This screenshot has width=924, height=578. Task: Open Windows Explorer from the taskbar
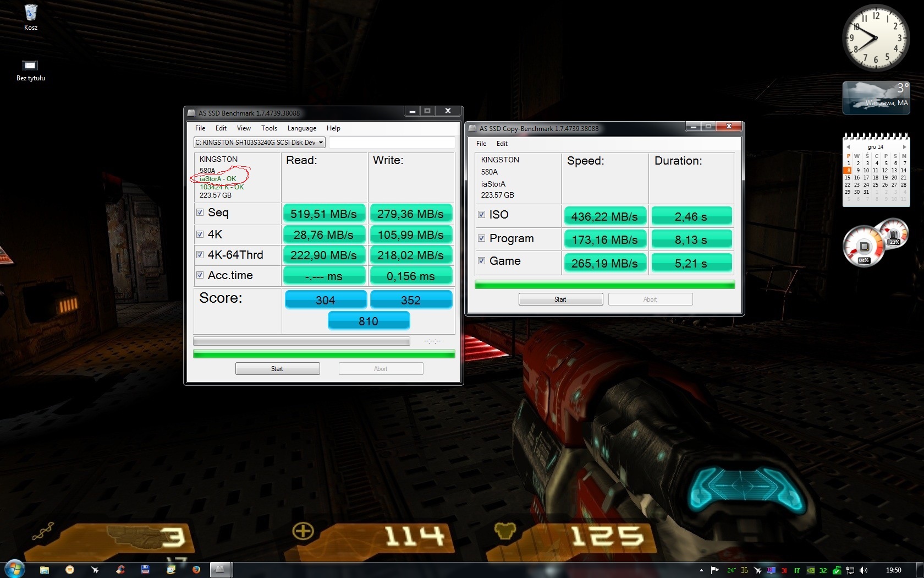(x=45, y=570)
